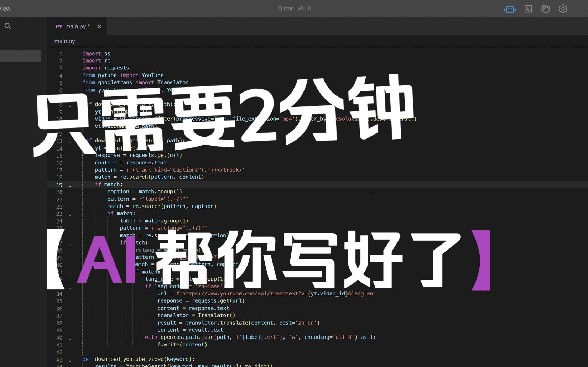Click the hand wave icon near settings

(545, 9)
